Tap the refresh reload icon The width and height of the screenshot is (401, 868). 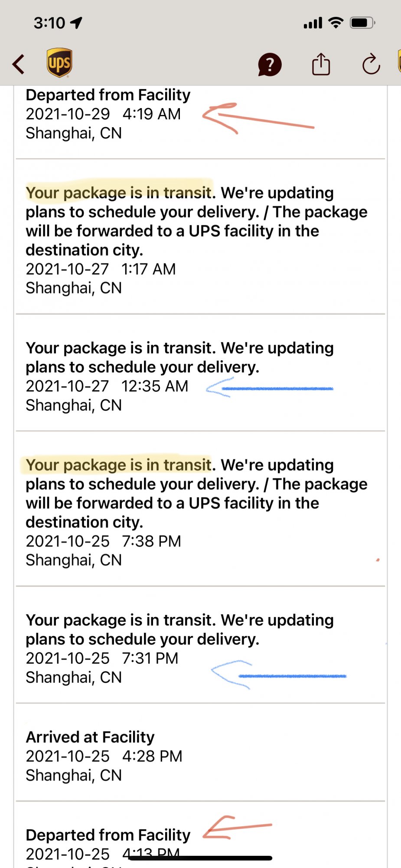371,65
